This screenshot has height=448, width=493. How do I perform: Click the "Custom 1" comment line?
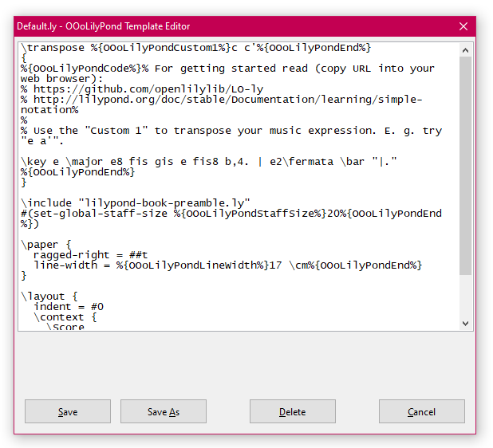tap(231, 131)
